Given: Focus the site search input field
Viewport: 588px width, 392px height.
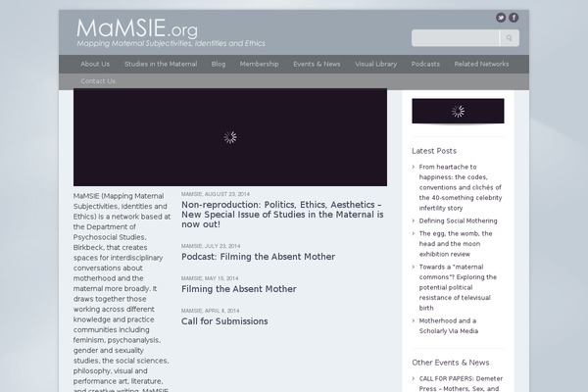Looking at the screenshot, I should tap(456, 38).
